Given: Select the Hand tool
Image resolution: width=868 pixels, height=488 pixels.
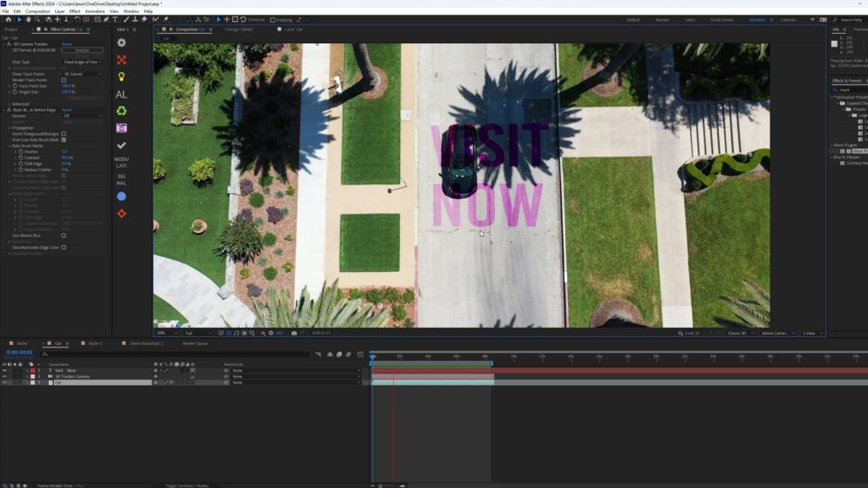Looking at the screenshot, I should [28, 19].
